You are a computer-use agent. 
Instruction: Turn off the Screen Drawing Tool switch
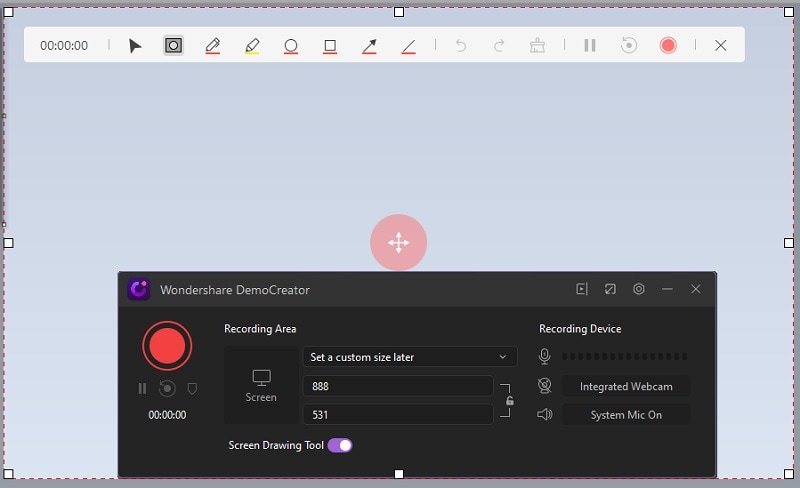pos(340,445)
